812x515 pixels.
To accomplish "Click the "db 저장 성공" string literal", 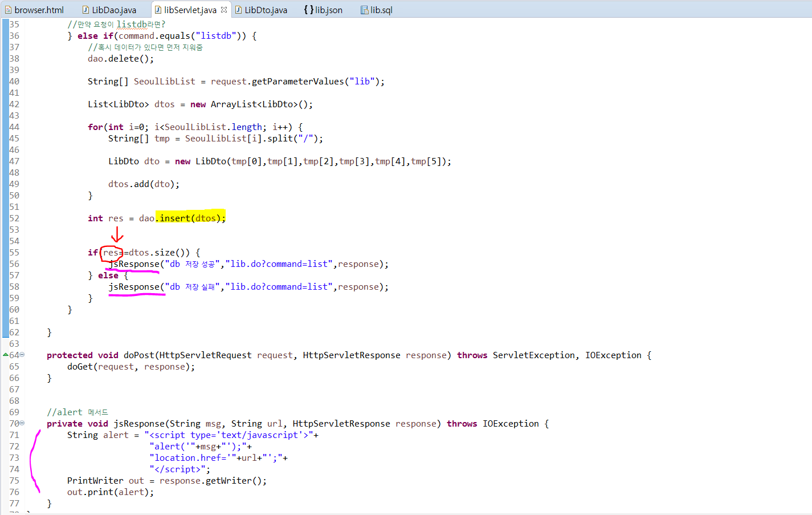I will click(x=193, y=263).
